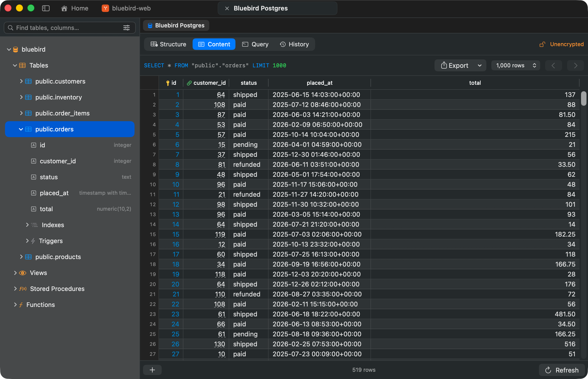Click the Triggers lightning icon
Screen dimensions: 588x379
pyautogui.click(x=33, y=241)
